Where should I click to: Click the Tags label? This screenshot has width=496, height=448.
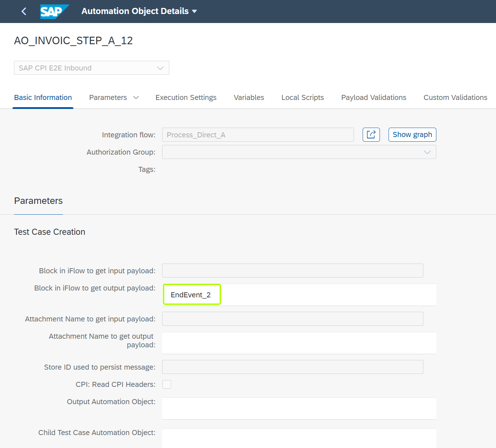click(147, 169)
